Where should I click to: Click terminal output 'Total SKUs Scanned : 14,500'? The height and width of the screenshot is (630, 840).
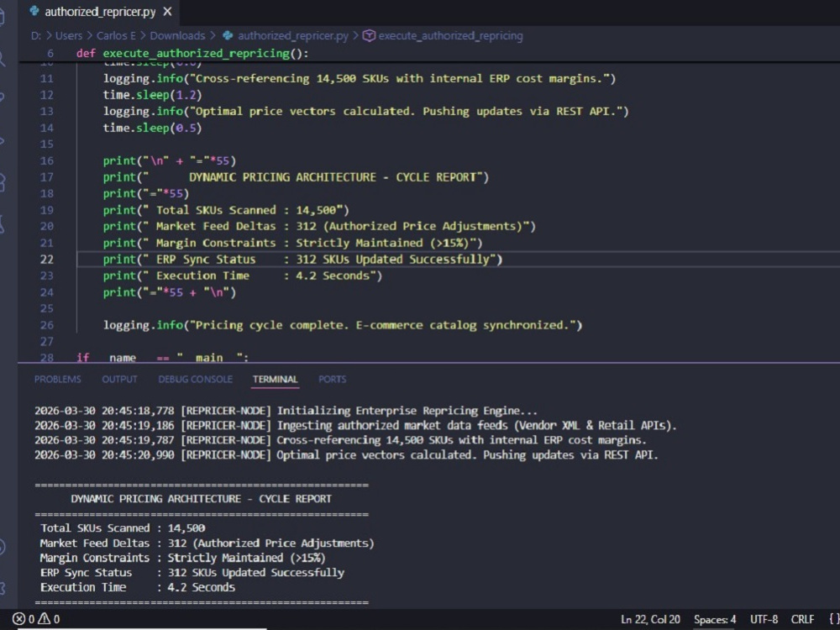tap(123, 528)
